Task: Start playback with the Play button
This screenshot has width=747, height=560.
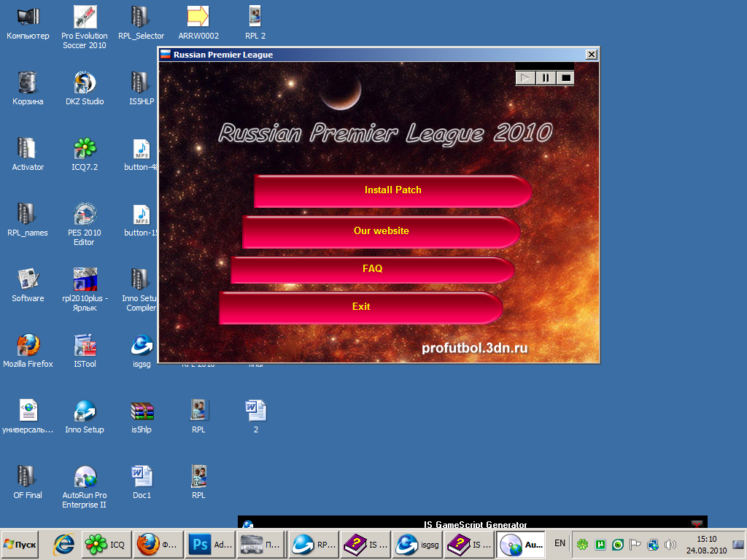Action: (525, 78)
